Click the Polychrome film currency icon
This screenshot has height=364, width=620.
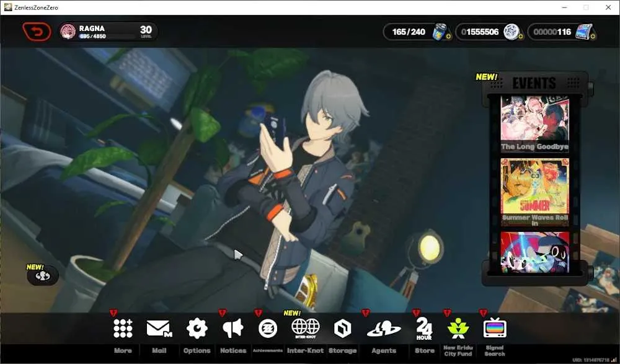[x=583, y=32]
